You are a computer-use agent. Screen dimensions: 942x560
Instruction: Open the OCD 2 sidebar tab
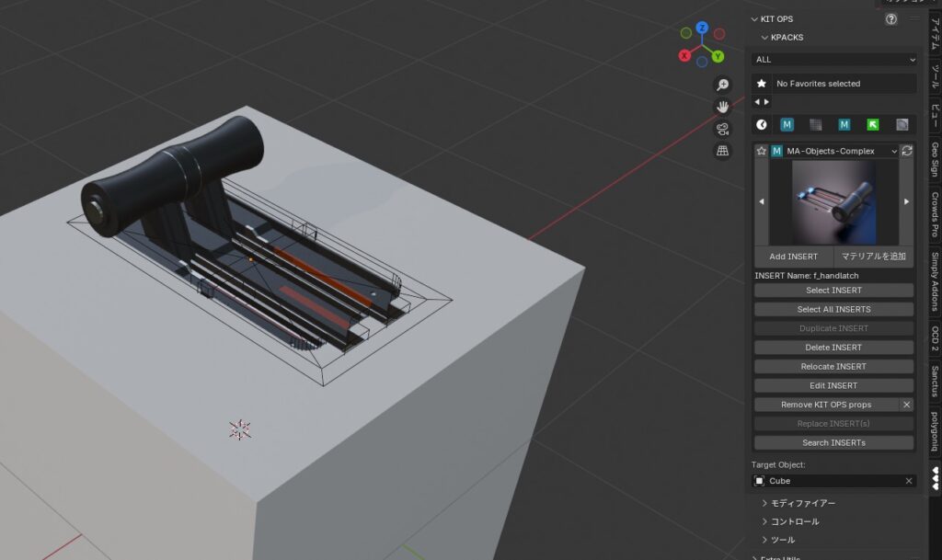click(935, 337)
